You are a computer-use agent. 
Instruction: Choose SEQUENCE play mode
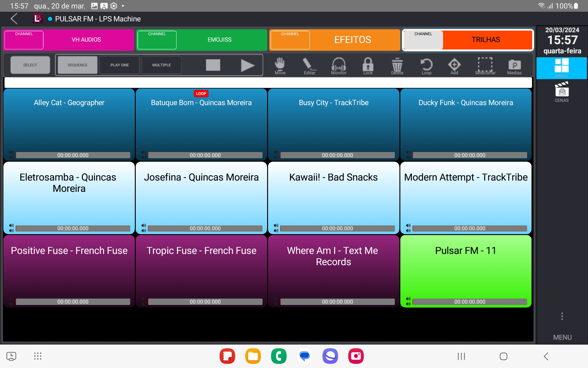tap(77, 65)
